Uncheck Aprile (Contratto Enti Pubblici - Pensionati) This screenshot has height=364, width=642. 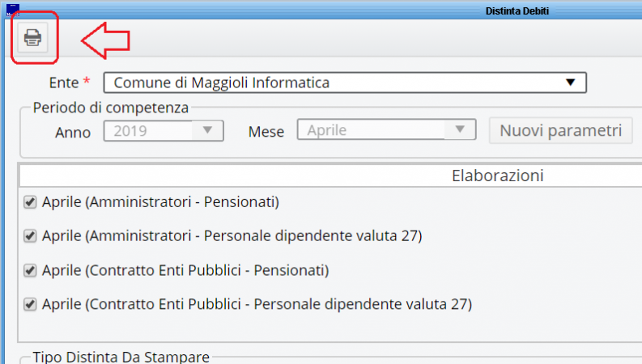coord(30,270)
